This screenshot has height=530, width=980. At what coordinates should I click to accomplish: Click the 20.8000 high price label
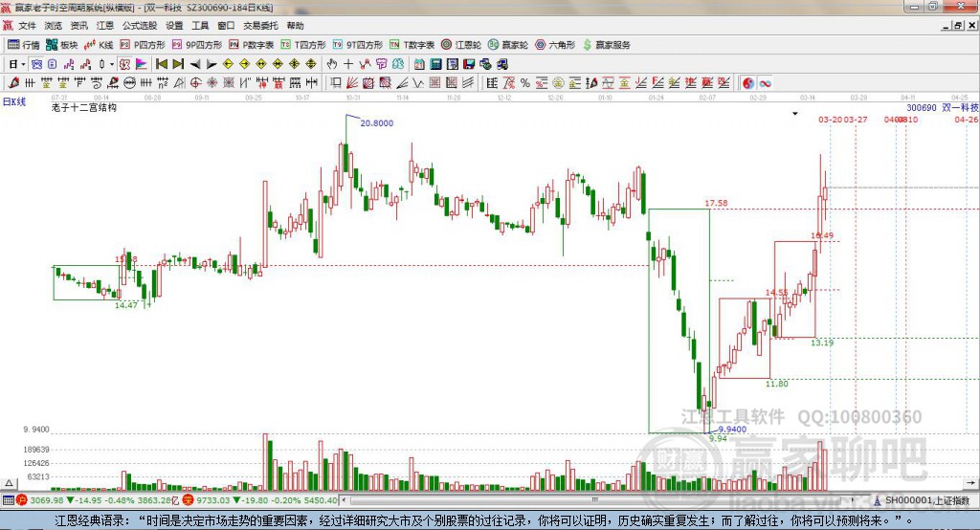coord(377,123)
